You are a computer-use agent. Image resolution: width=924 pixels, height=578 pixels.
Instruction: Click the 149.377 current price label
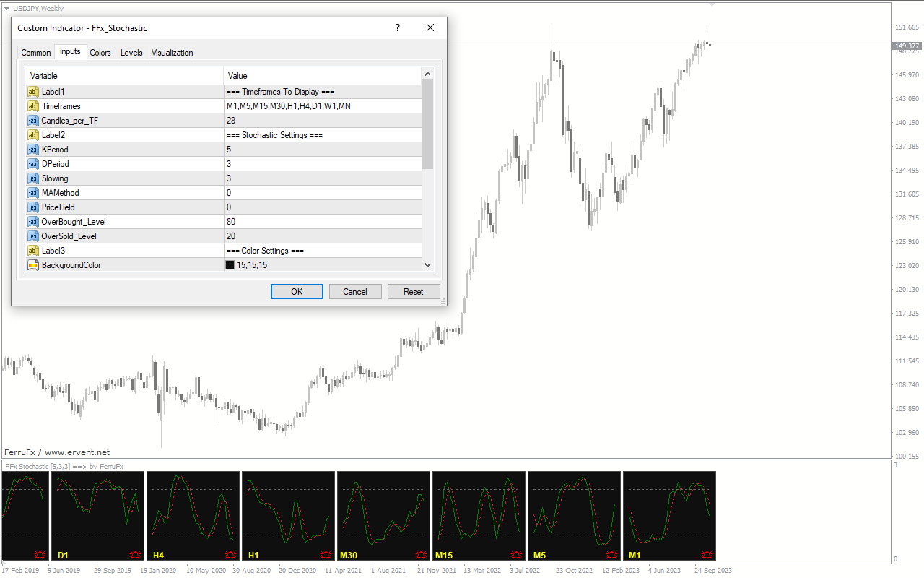point(907,46)
